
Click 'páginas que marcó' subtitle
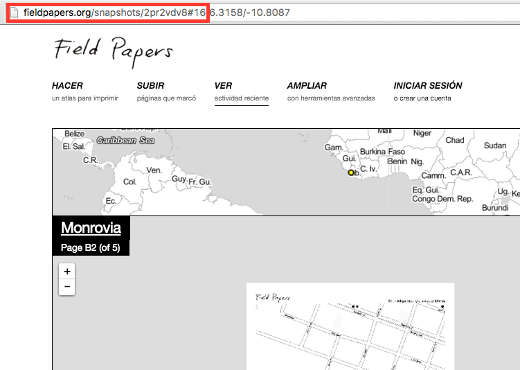click(166, 98)
